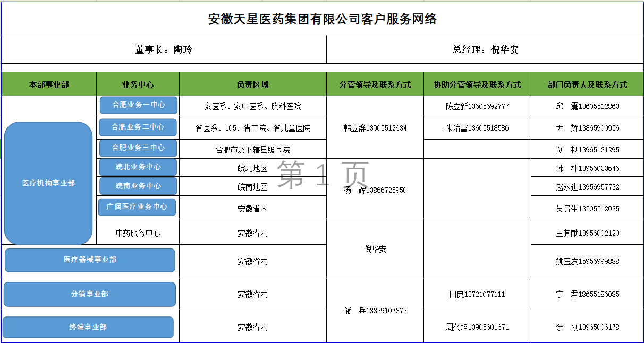Select cell 宁 君18655186085
Viewport: 644px width, 343px height.
point(587,294)
